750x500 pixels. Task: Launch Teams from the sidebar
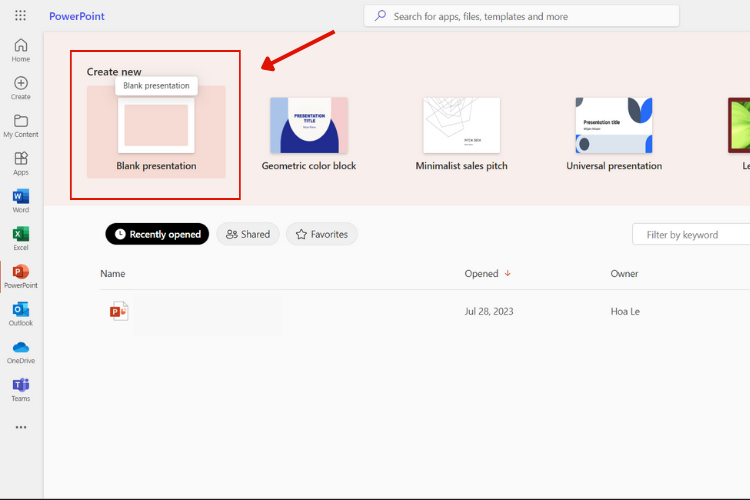click(x=21, y=390)
